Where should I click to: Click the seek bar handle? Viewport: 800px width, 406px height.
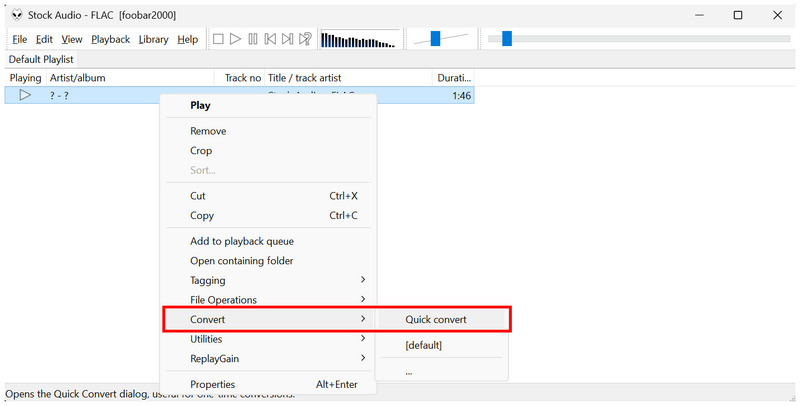coord(507,39)
